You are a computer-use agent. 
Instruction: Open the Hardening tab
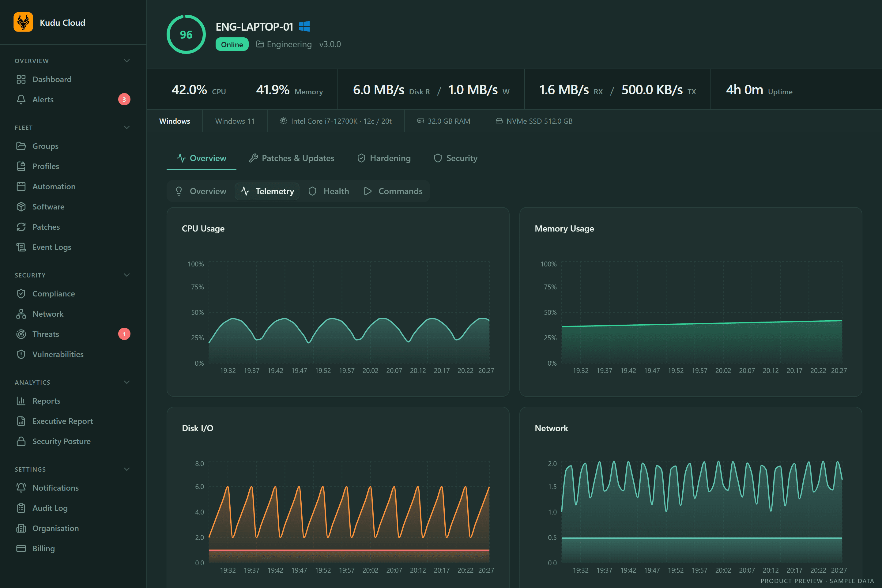point(384,158)
